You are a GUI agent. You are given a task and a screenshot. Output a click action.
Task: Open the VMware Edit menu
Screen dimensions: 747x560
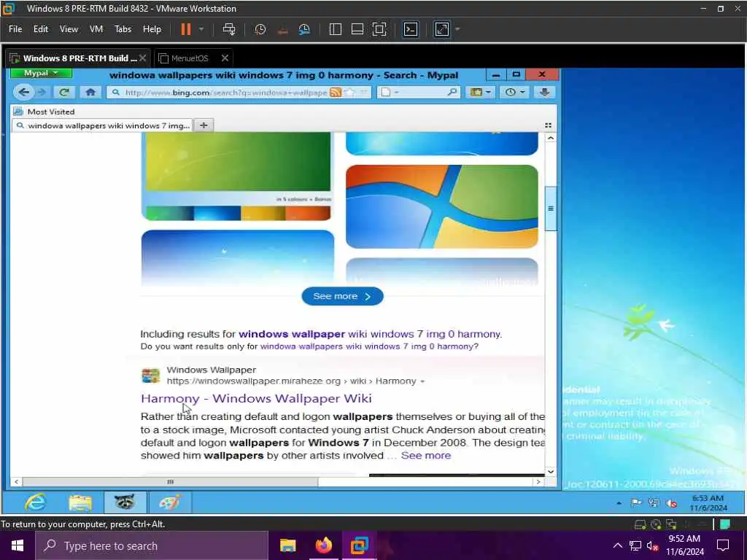41,29
